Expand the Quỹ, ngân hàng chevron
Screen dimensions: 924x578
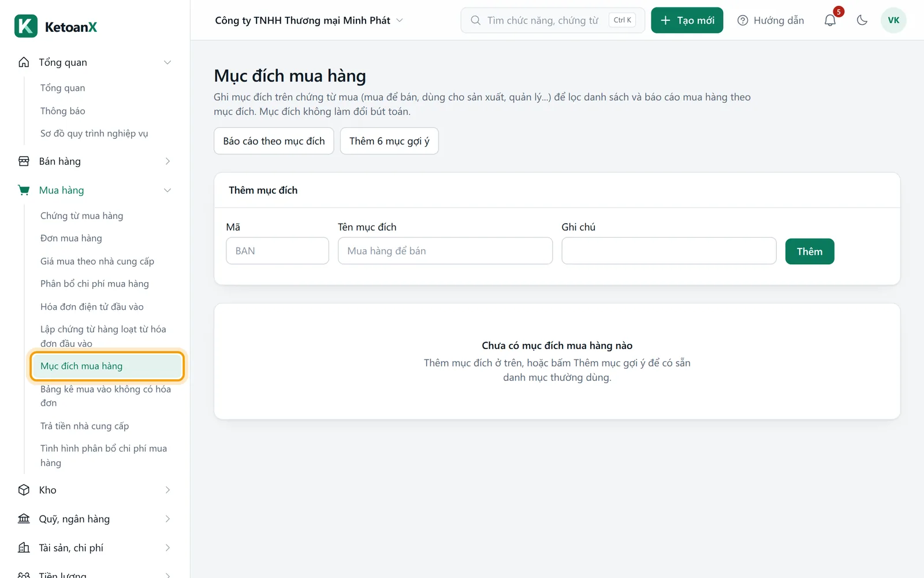tap(167, 519)
